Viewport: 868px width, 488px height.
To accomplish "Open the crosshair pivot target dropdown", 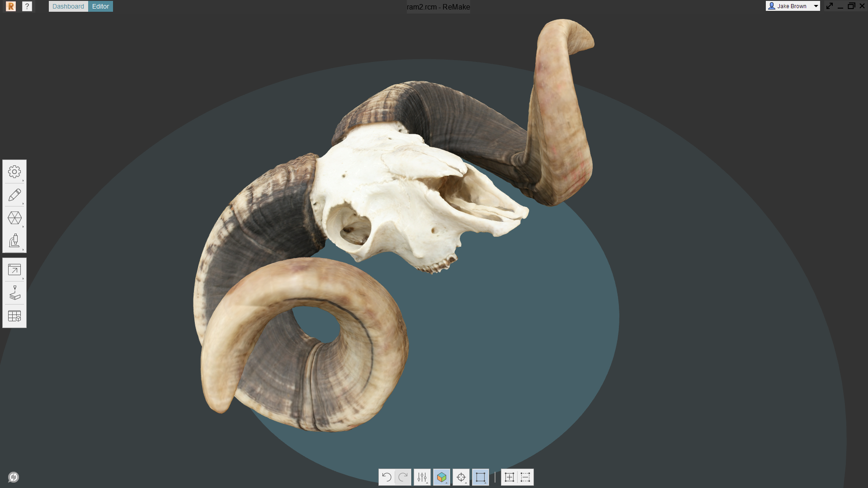I will 461,477.
